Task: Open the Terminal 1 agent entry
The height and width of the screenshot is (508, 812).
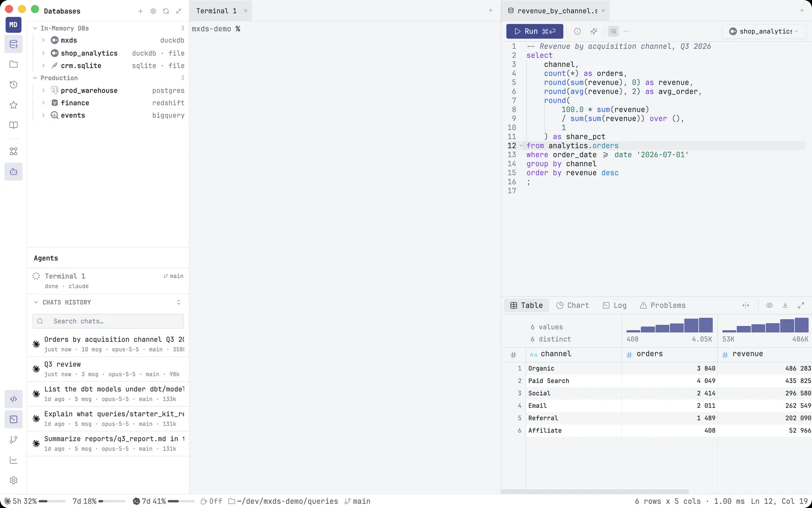Action: click(108, 280)
